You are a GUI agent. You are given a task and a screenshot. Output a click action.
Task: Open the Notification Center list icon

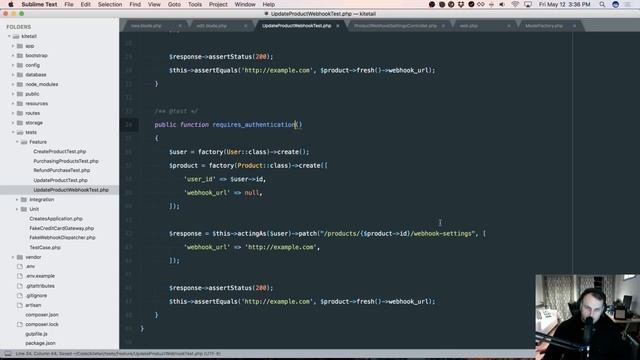click(628, 4)
